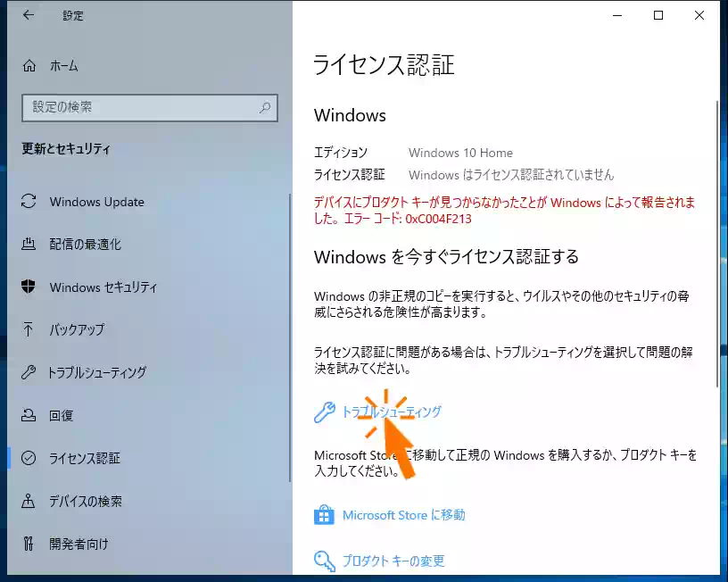Click 'Windows はライセンス認証されていません' status text
Image resolution: width=728 pixels, height=582 pixels.
coord(511,175)
